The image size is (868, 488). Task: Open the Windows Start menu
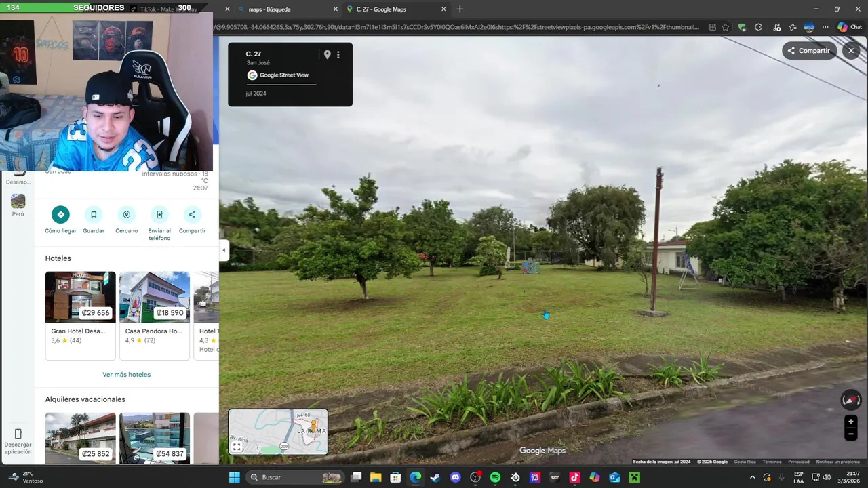coord(234,477)
